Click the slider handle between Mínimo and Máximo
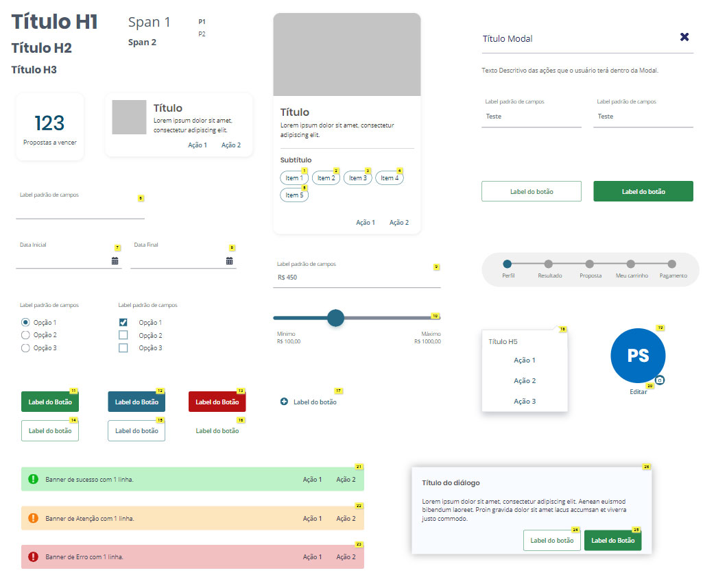Image resolution: width=716 pixels, height=588 pixels. [335, 318]
